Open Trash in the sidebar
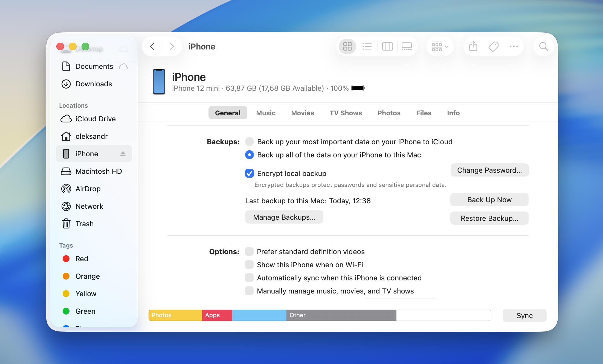This screenshot has width=603, height=364. [x=94, y=224]
